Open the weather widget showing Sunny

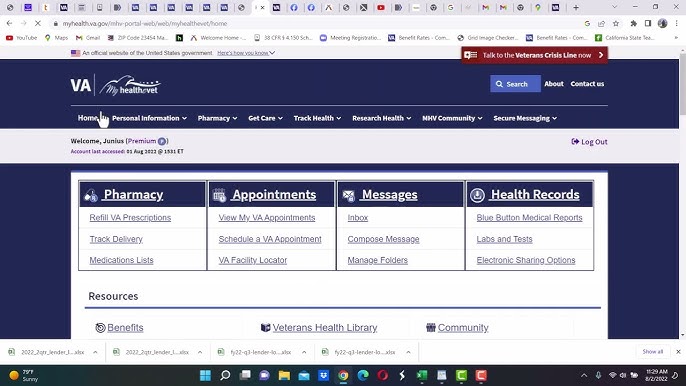24,375
